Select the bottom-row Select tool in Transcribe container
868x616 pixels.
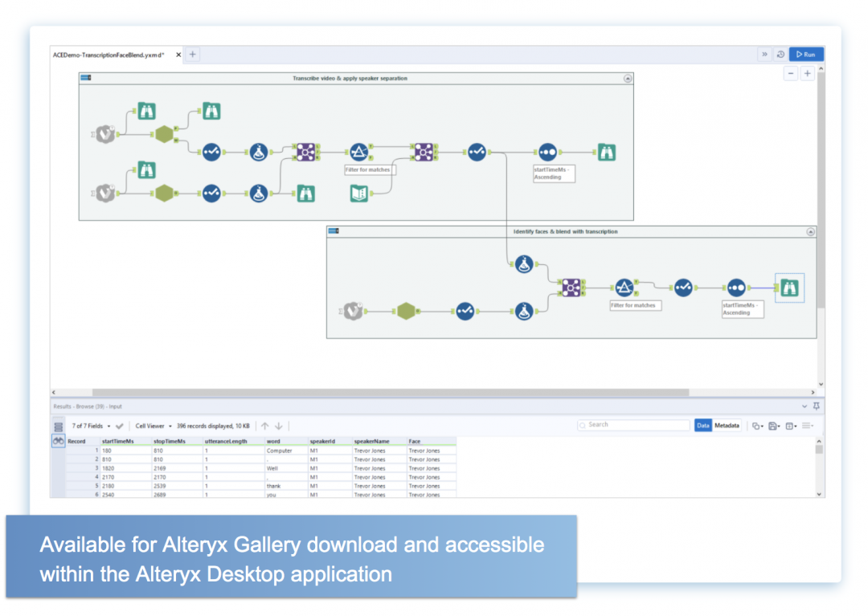pyautogui.click(x=211, y=193)
